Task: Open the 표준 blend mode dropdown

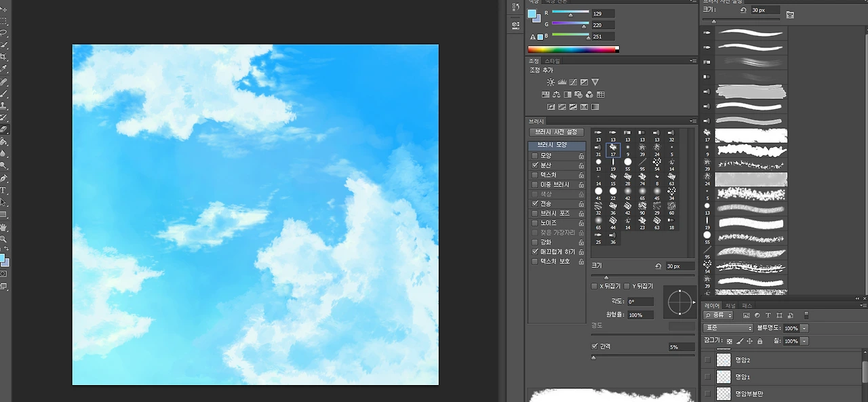Action: [x=728, y=328]
